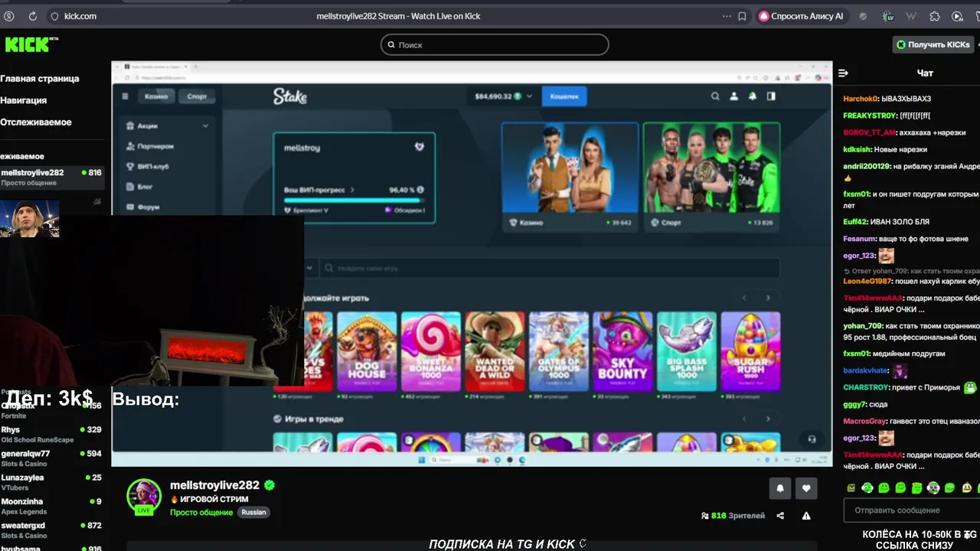Screen dimensions: 980x551
Task: Launch Gates of Olympus 1000
Action: 559,352
